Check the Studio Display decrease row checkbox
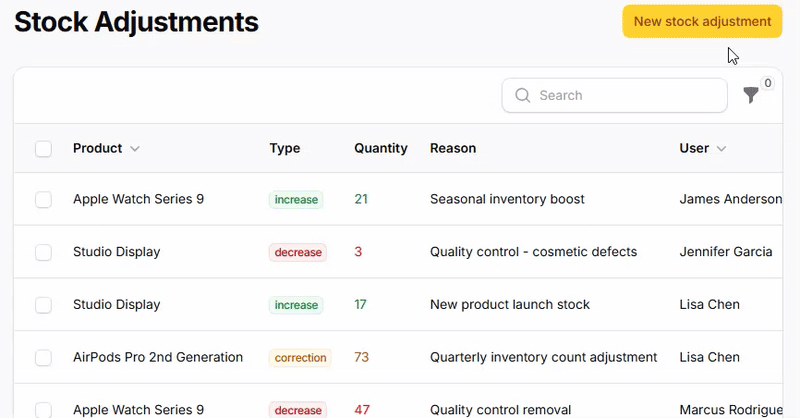Image resolution: width=800 pixels, height=418 pixels. point(43,252)
